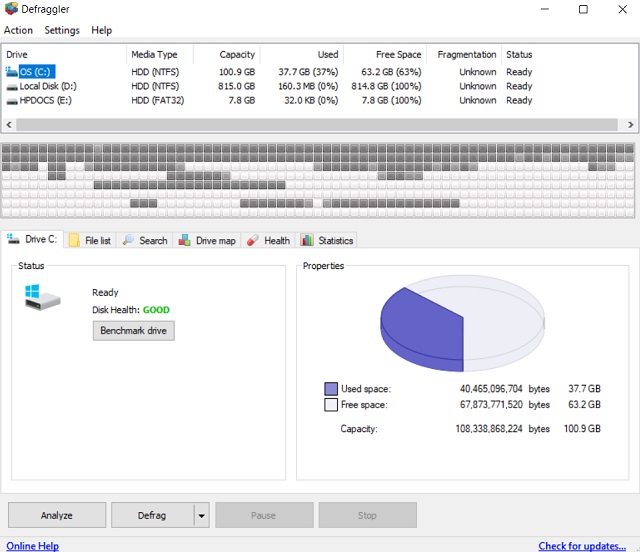Open the Settings menu
This screenshot has width=640, height=552.
pyautogui.click(x=62, y=30)
